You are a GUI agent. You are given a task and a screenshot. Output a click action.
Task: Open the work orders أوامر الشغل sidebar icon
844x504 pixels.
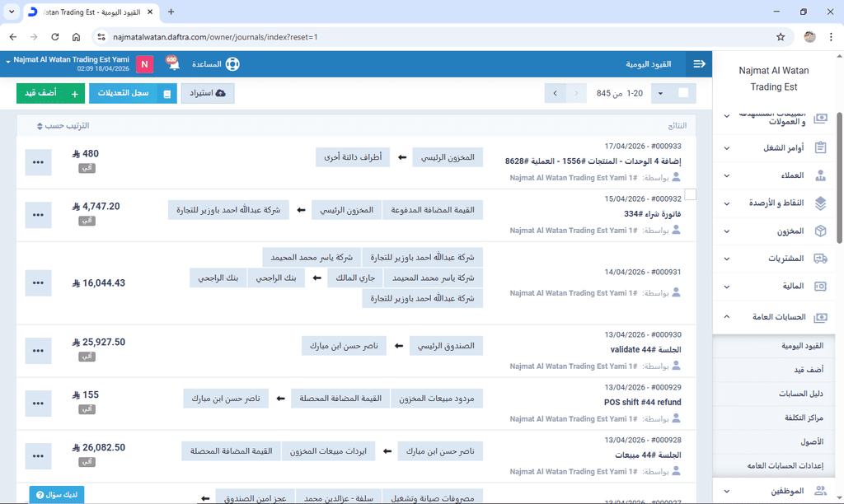[x=820, y=147]
